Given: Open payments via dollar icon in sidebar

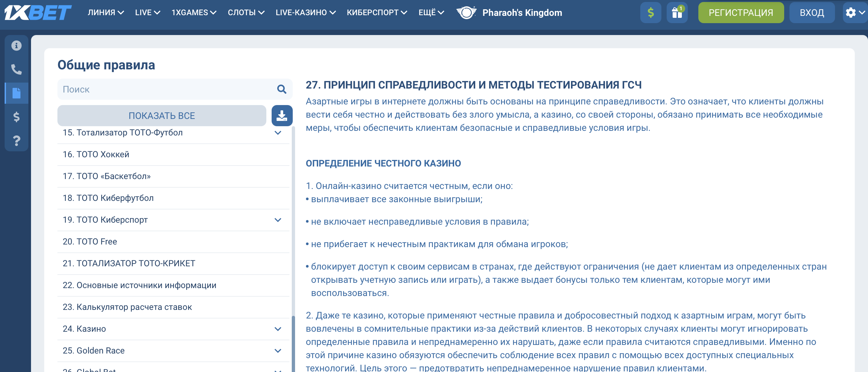Looking at the screenshot, I should 16,117.
